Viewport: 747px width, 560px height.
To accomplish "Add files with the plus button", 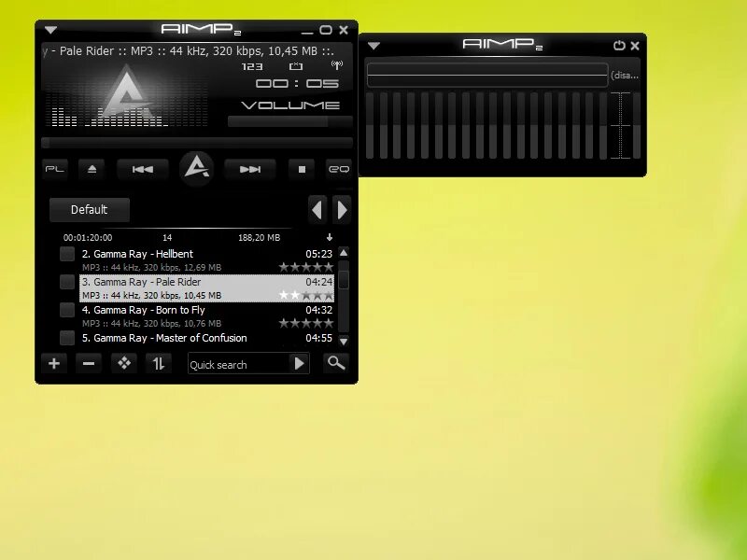I will coord(54,364).
